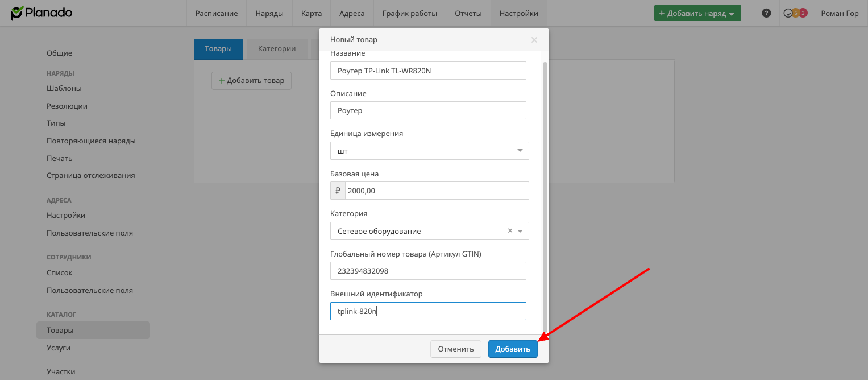The image size is (868, 380).
Task: Switch to Адреса in top navigation
Action: pyautogui.click(x=352, y=13)
